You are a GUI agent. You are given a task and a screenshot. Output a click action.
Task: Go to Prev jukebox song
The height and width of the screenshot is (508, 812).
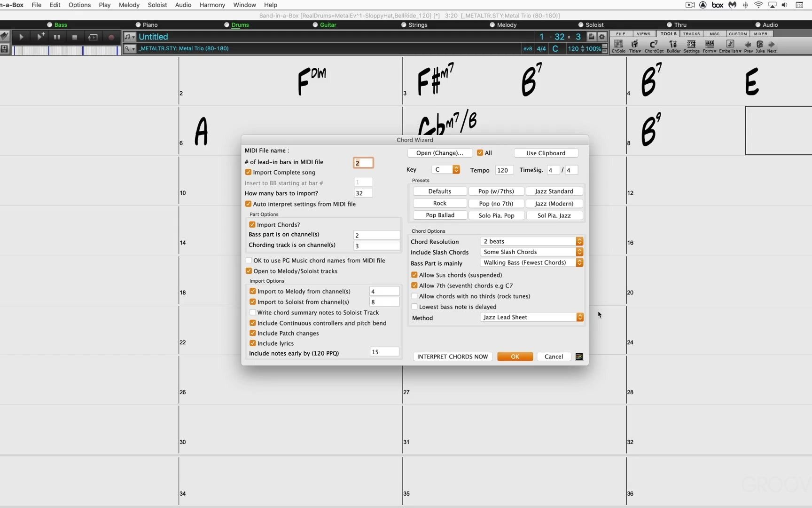(x=748, y=47)
